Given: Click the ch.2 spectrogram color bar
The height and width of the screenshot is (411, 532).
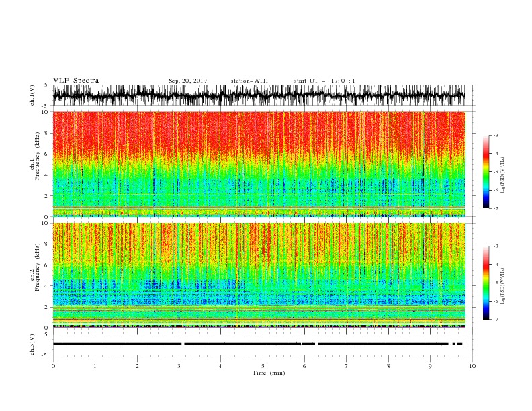Looking at the screenshot, I should pyautogui.click(x=486, y=283).
